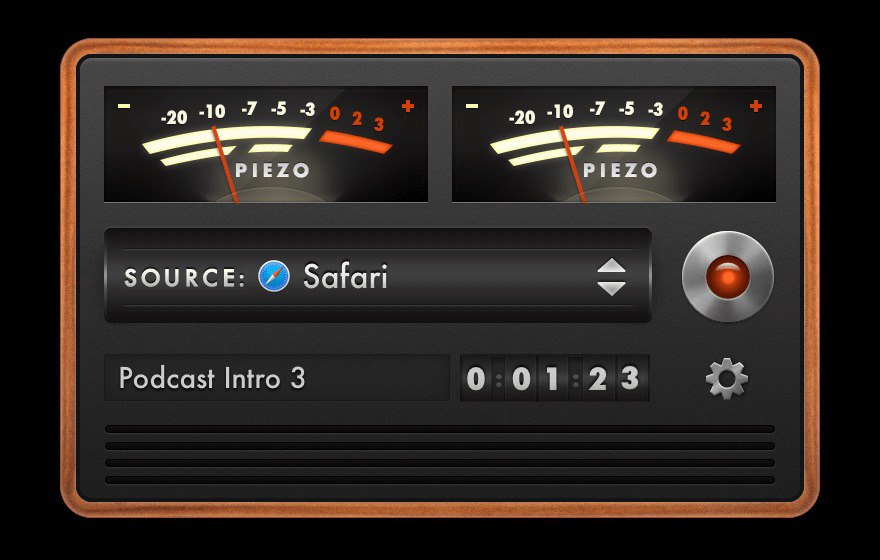Click the speaker grille lines at bottom

point(440,455)
